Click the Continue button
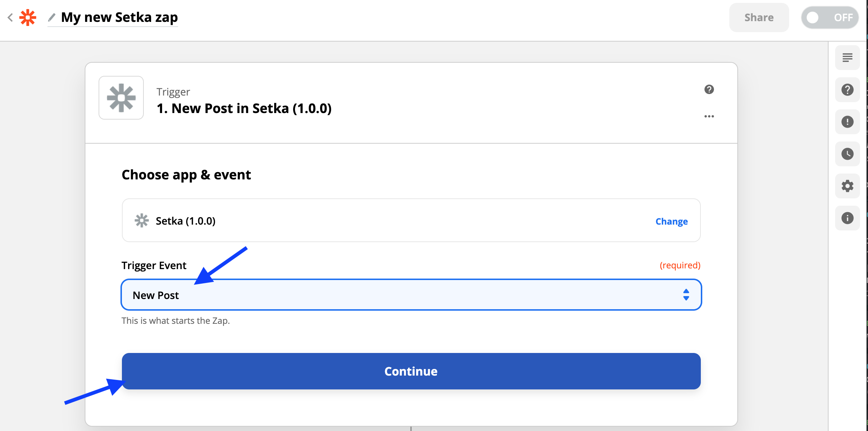 coord(411,371)
